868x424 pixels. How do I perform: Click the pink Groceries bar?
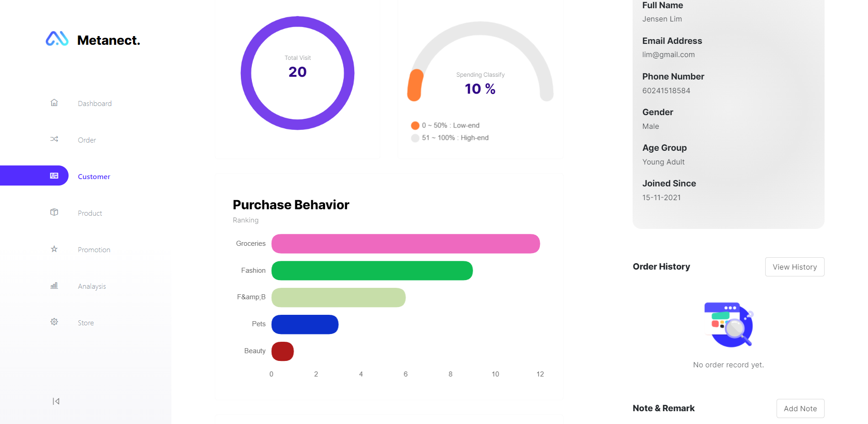click(x=405, y=244)
